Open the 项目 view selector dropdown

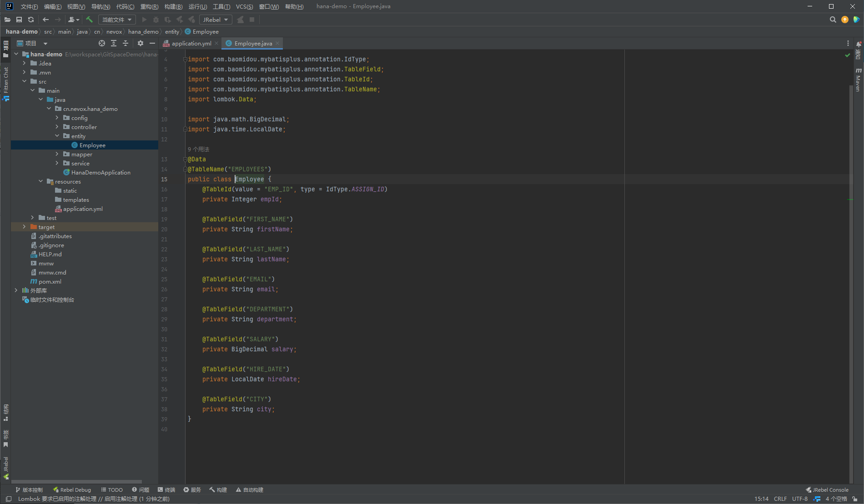(x=32, y=43)
